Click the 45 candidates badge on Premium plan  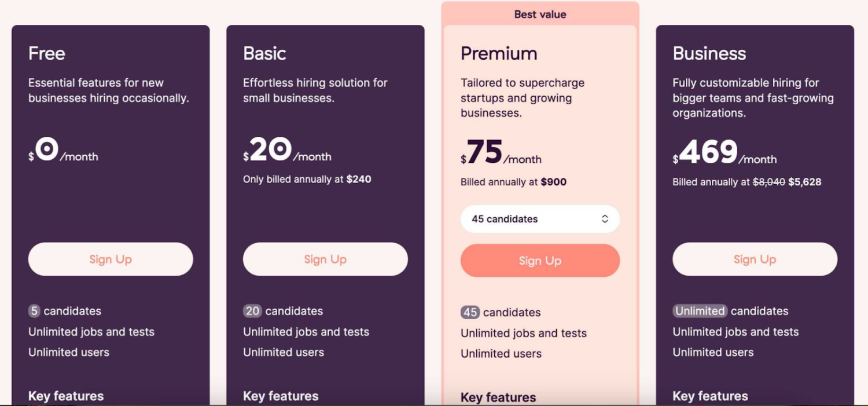[x=470, y=312]
